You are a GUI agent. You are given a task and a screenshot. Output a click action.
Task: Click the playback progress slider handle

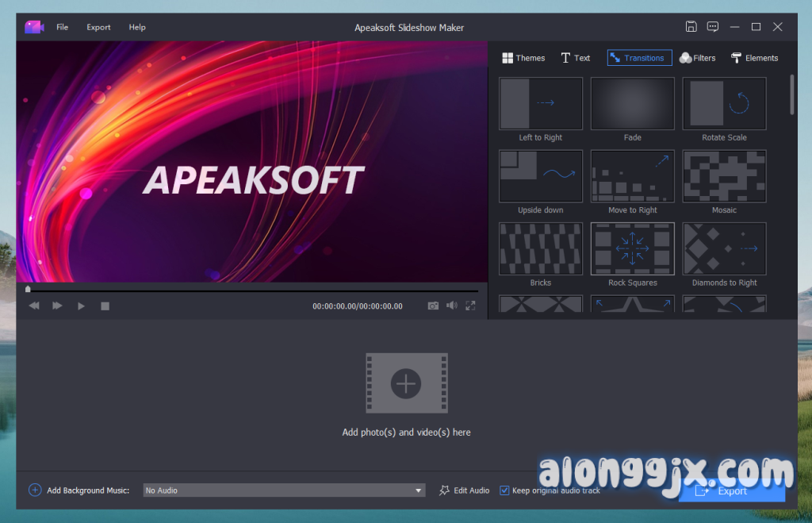[x=28, y=290]
